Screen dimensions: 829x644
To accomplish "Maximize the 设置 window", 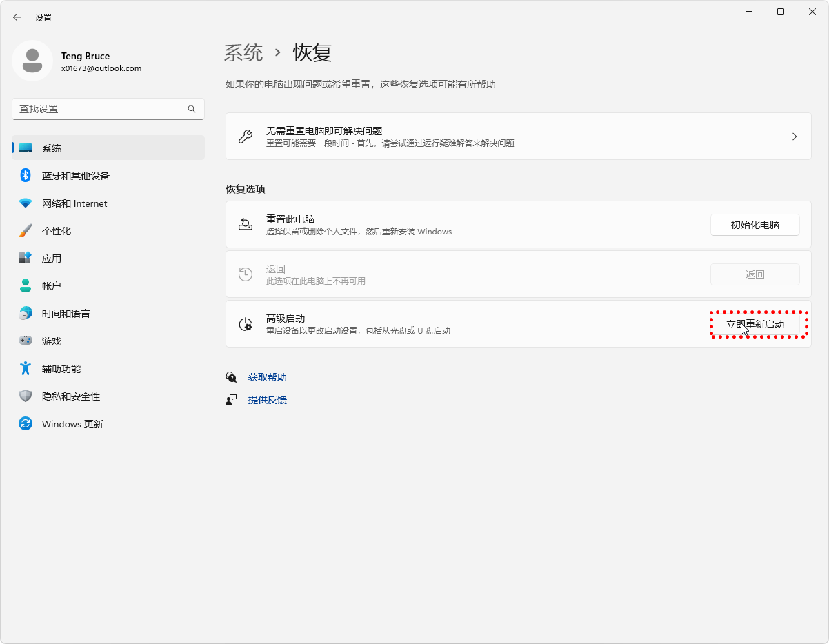I will (781, 12).
